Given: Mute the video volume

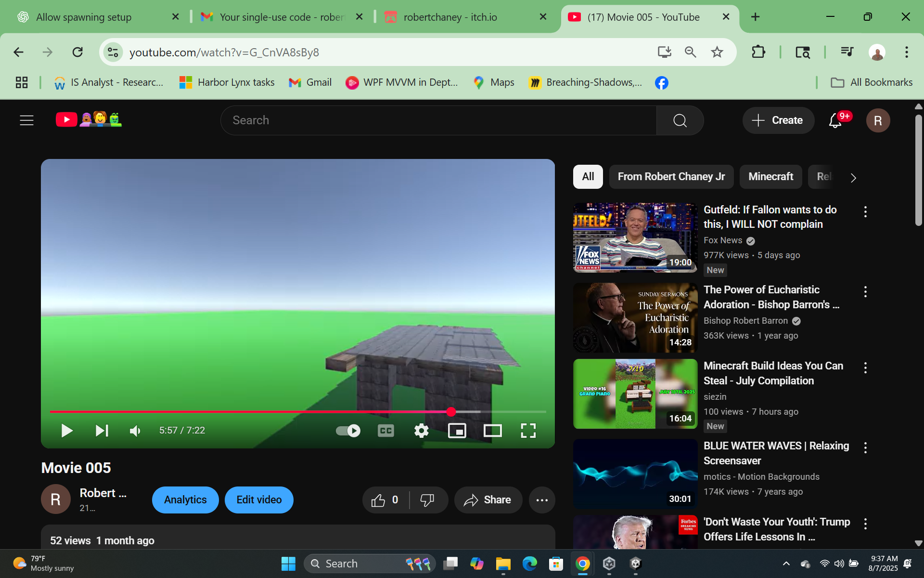Looking at the screenshot, I should pyautogui.click(x=135, y=430).
